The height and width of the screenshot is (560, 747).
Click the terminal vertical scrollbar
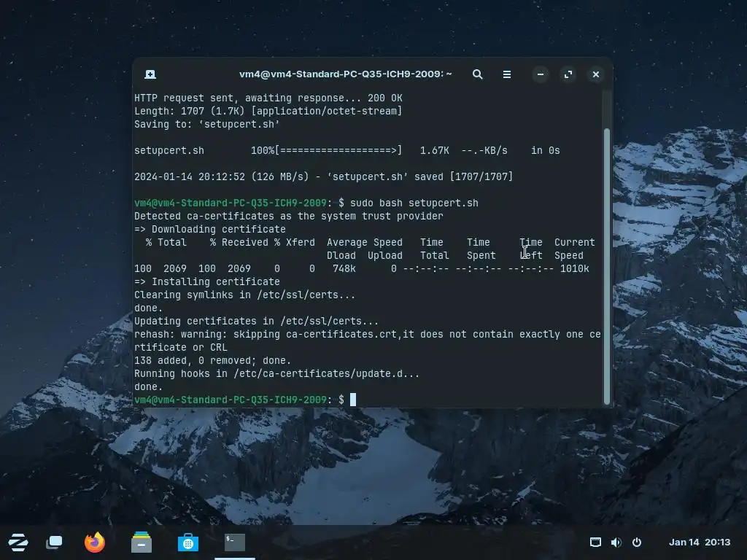(x=606, y=267)
